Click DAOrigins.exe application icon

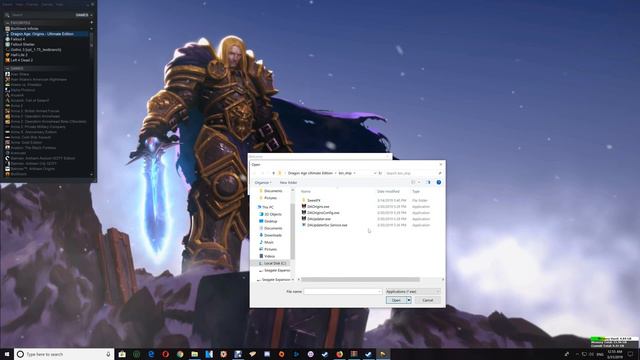coord(304,207)
